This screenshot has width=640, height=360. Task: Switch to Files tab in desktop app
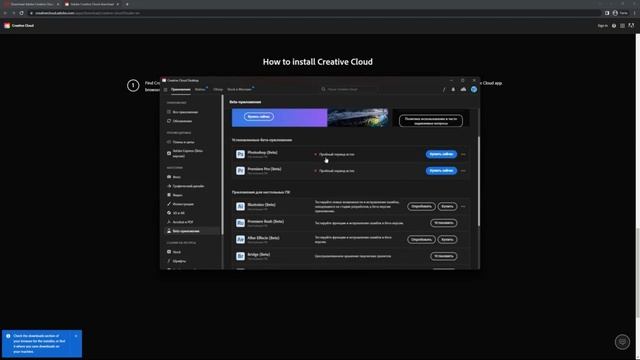tap(200, 89)
